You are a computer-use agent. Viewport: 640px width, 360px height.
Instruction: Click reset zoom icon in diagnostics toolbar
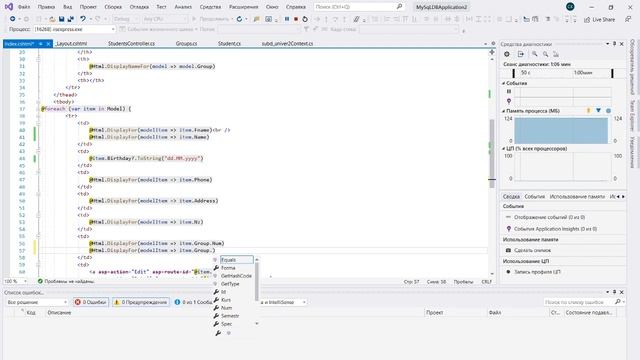[x=556, y=54]
